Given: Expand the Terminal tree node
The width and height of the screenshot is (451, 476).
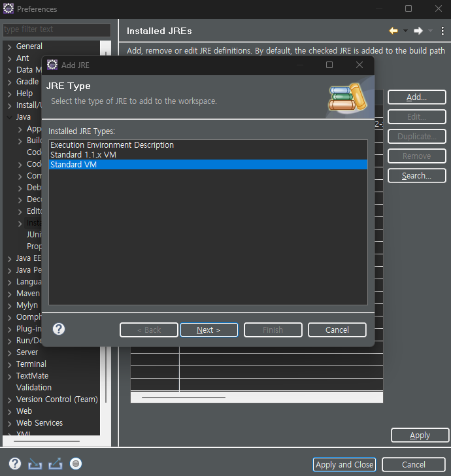Looking at the screenshot, I should [x=10, y=365].
